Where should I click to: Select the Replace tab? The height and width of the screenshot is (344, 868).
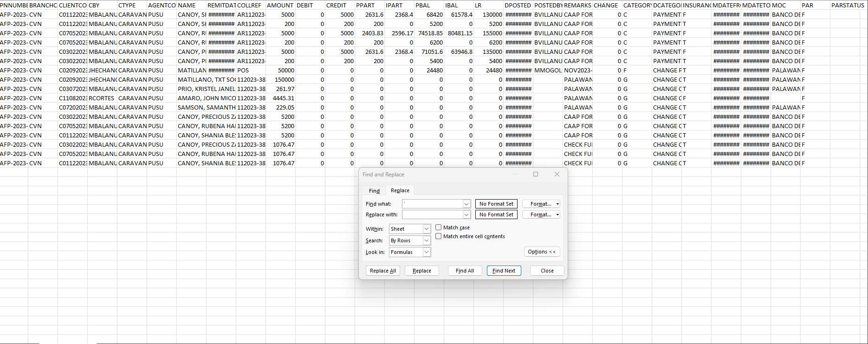click(x=400, y=190)
